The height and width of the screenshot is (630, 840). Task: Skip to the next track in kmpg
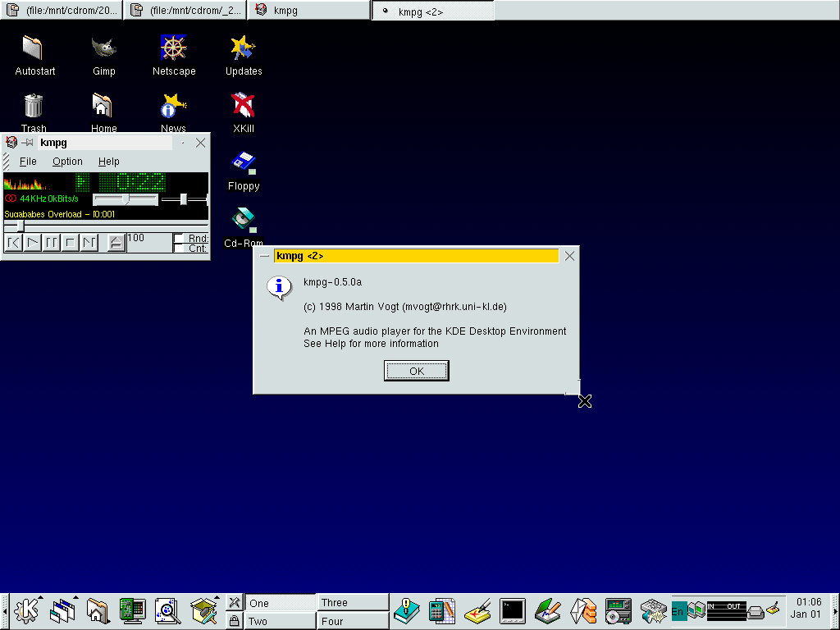click(x=89, y=242)
